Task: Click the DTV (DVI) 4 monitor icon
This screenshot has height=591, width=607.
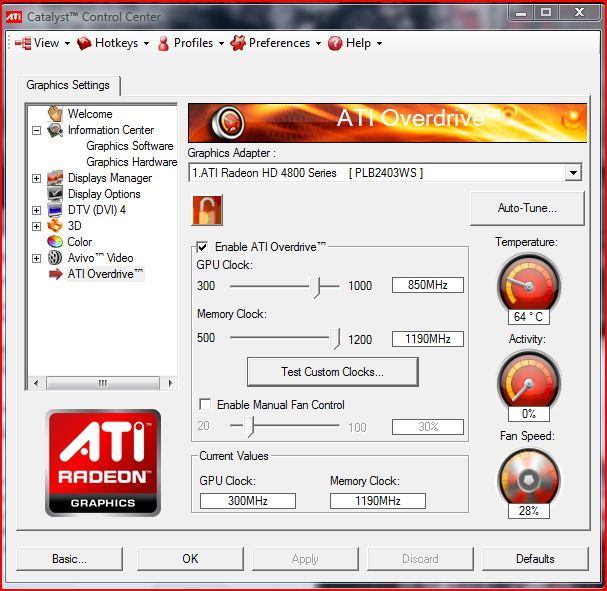Action: (x=55, y=210)
